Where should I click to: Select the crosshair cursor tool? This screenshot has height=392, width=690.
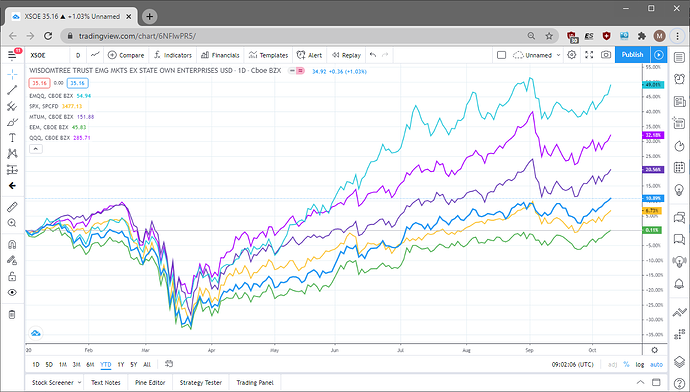(12, 74)
